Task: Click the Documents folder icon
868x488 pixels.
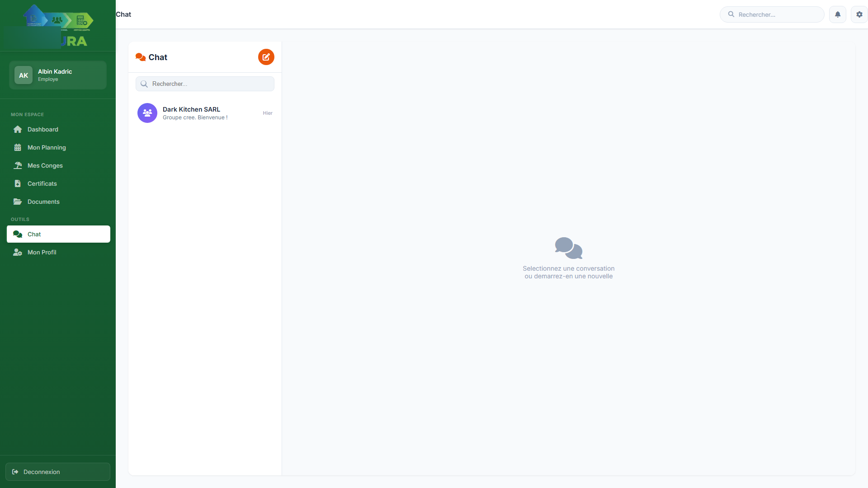Action: (x=18, y=202)
